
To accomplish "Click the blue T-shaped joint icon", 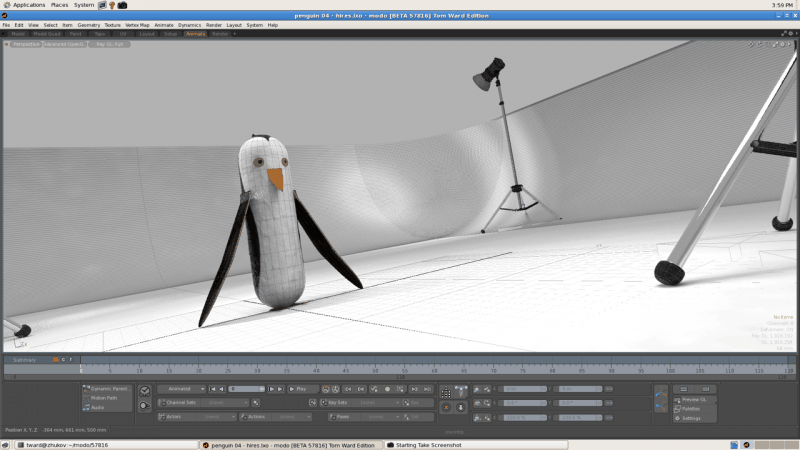I will click(461, 391).
